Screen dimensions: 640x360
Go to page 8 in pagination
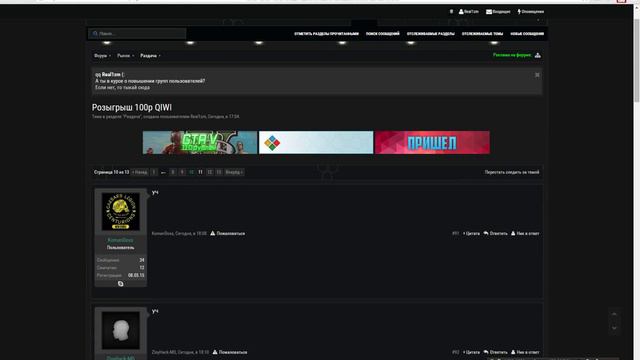pos(173,172)
